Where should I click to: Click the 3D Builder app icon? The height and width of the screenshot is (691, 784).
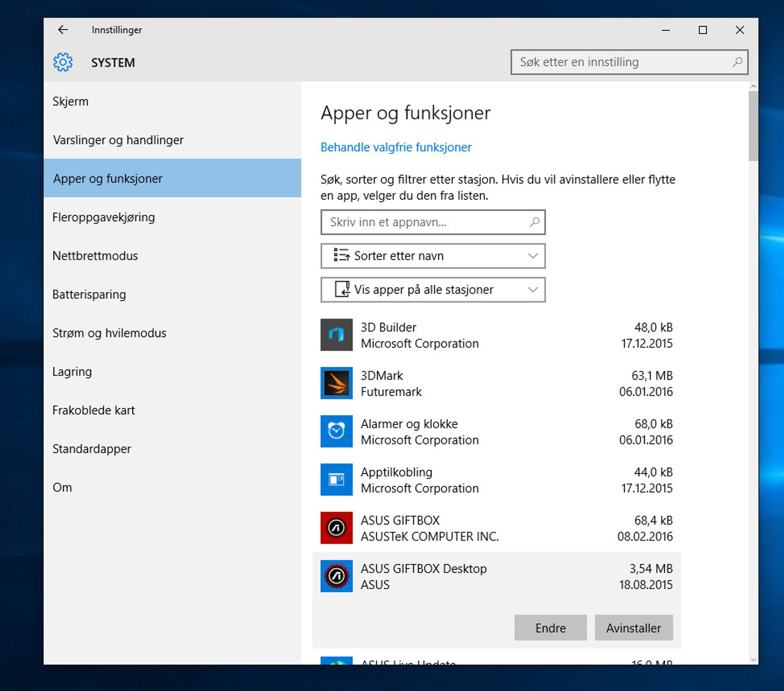pos(336,335)
